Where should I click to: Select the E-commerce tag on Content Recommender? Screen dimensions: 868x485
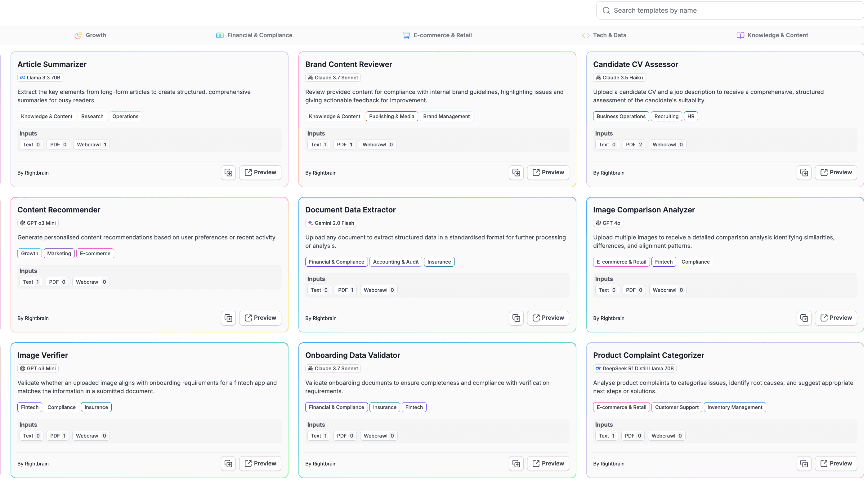95,254
